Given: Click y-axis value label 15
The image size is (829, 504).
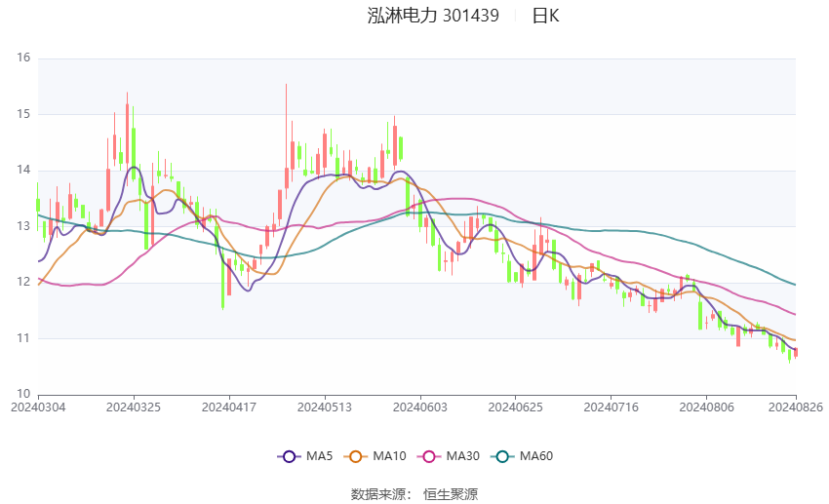Looking at the screenshot, I should click(x=23, y=114).
